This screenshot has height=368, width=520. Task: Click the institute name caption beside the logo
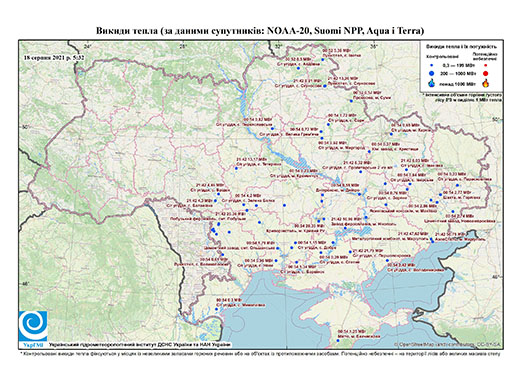[139, 345]
